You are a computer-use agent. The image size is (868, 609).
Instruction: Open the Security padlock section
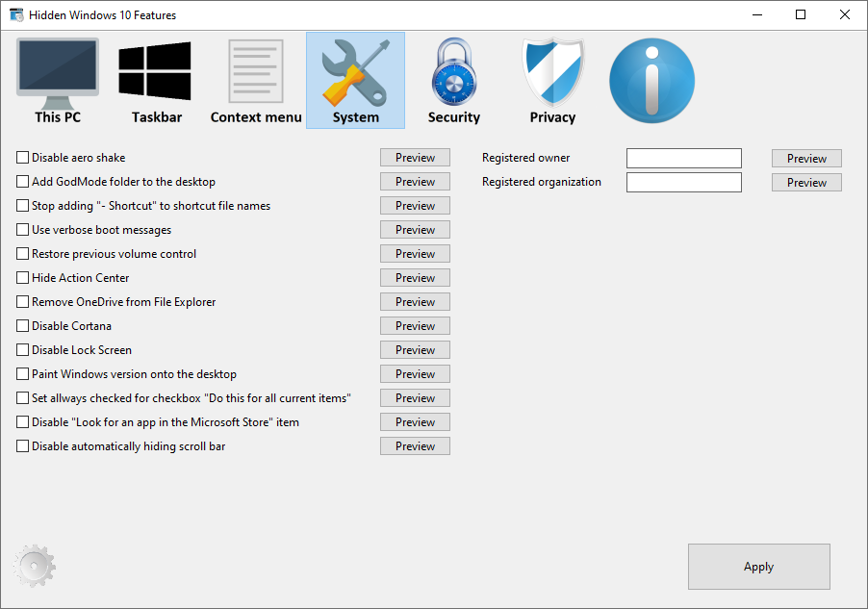click(x=454, y=81)
